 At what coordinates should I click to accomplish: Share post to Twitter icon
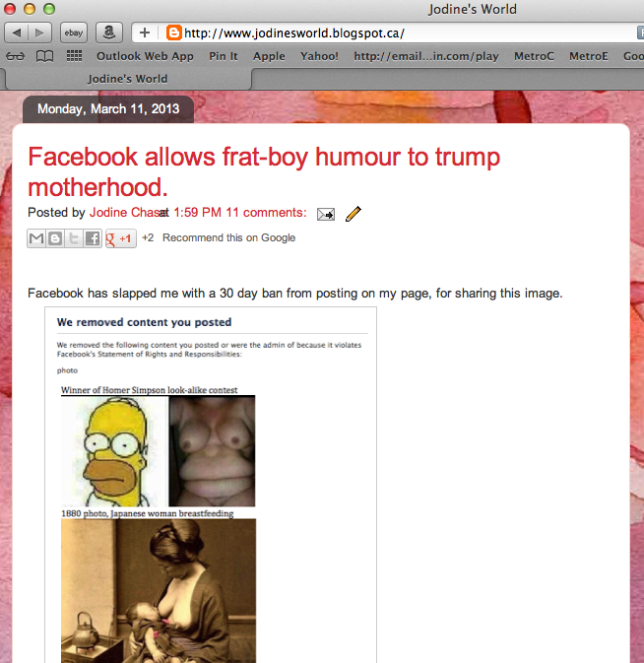point(74,238)
